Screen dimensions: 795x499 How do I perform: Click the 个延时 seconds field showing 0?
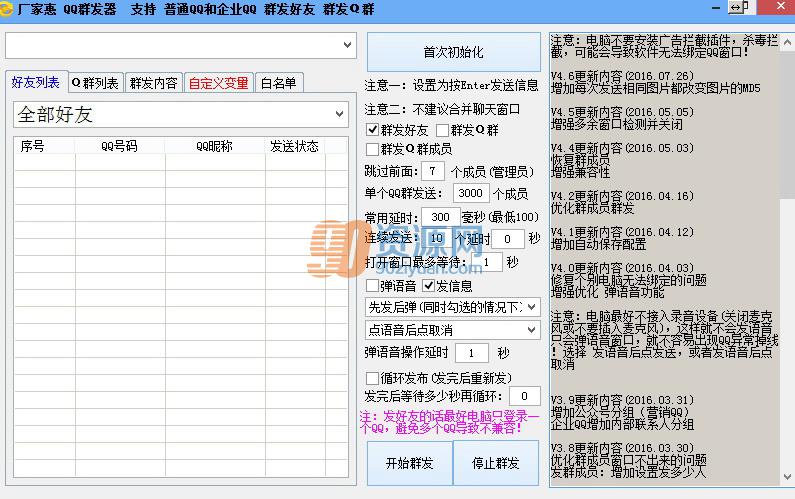[x=507, y=239]
